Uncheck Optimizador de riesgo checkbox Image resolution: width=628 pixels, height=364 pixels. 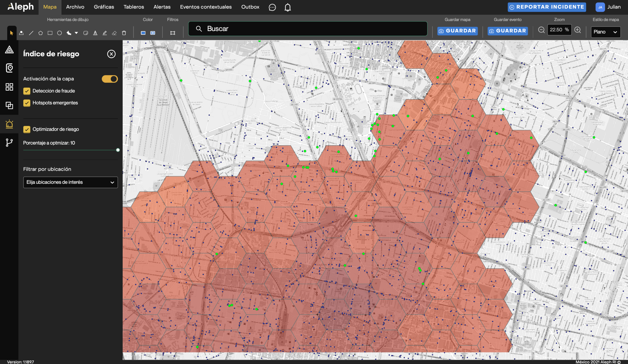27,130
